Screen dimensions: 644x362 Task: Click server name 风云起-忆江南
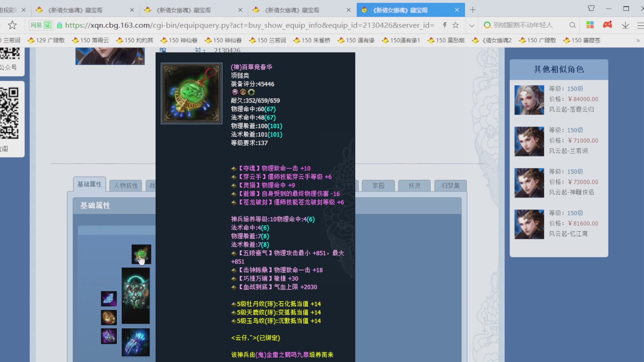click(569, 234)
